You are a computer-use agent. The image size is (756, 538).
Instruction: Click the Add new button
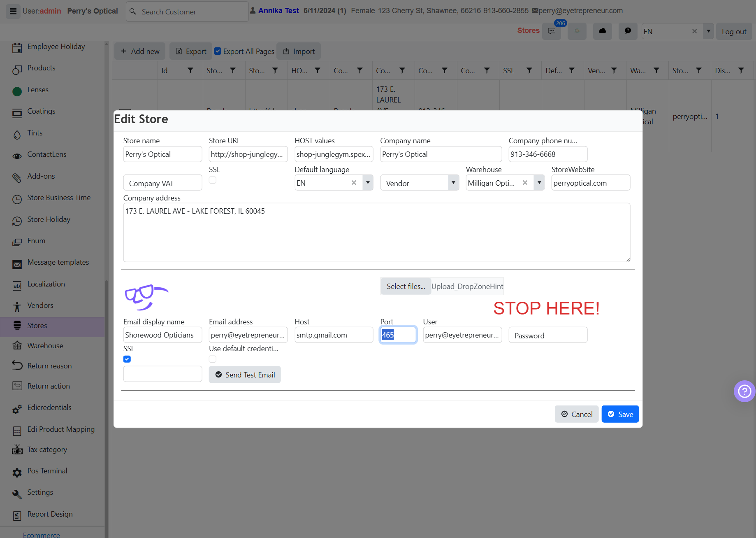[140, 51]
